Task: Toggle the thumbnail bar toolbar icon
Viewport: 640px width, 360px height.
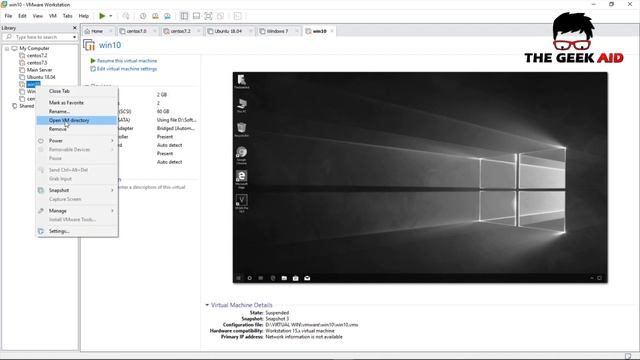Action: pos(196,16)
